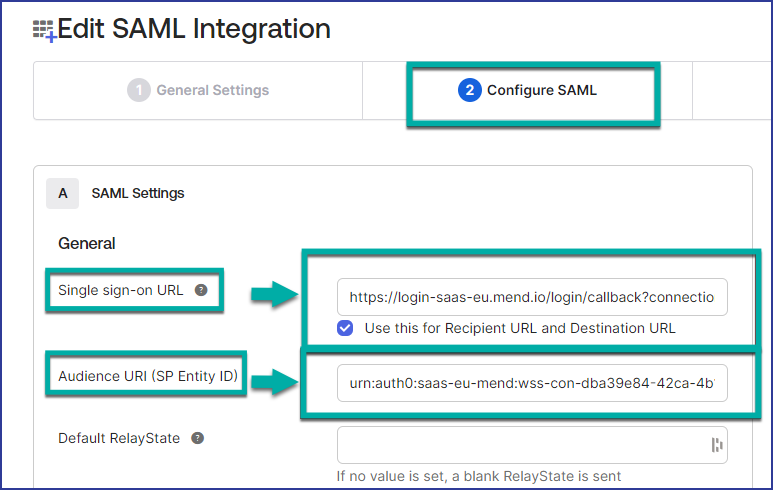The width and height of the screenshot is (773, 490).
Task: Focus the Single sign-on URL input field
Action: click(x=532, y=297)
